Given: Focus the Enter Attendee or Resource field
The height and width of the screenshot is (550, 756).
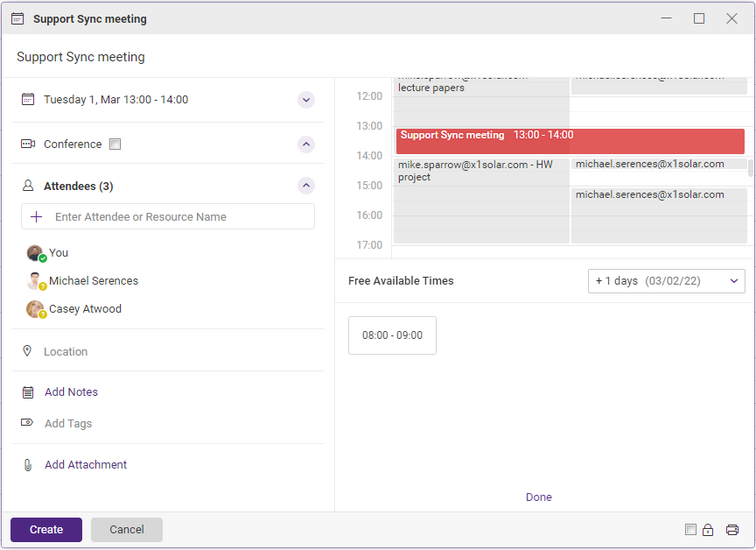Looking at the screenshot, I should click(179, 217).
